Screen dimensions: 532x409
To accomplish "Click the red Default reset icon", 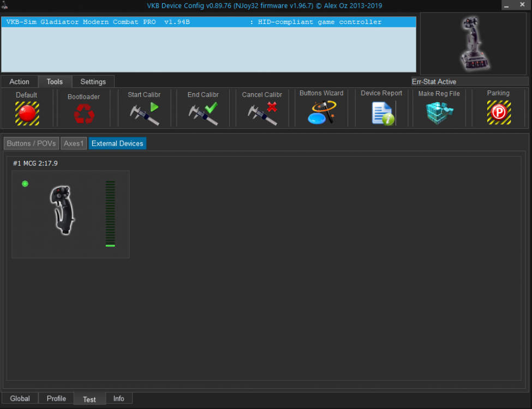I will click(x=27, y=113).
